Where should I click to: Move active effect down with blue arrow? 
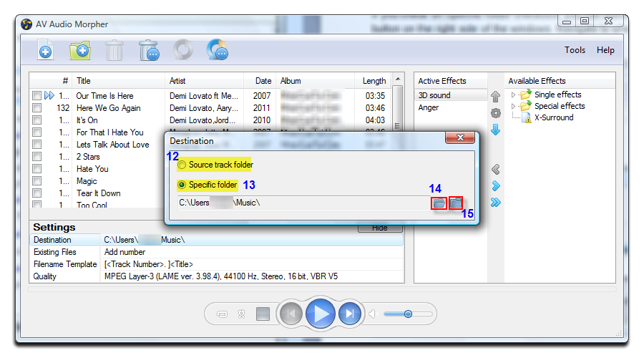pyautogui.click(x=496, y=130)
